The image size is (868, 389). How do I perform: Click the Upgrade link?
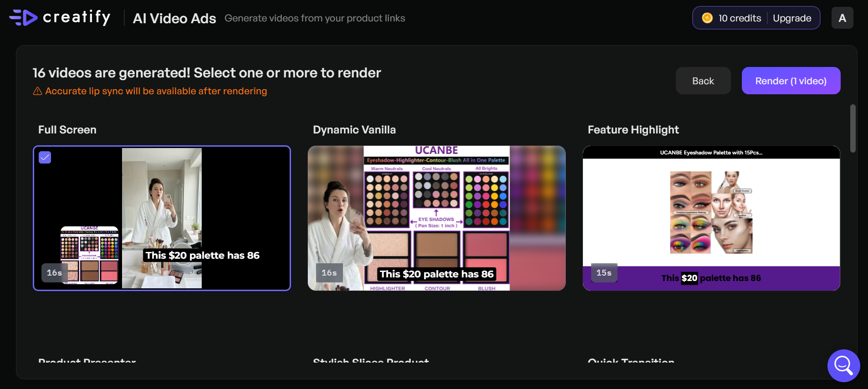tap(792, 18)
